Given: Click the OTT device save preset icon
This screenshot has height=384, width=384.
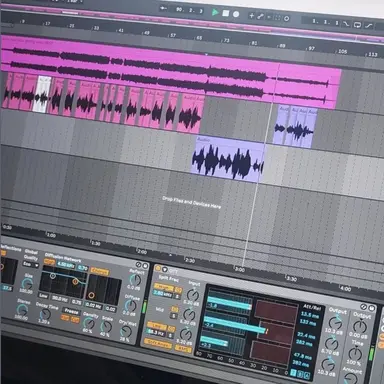Looking at the screenshot, I should (371, 308).
